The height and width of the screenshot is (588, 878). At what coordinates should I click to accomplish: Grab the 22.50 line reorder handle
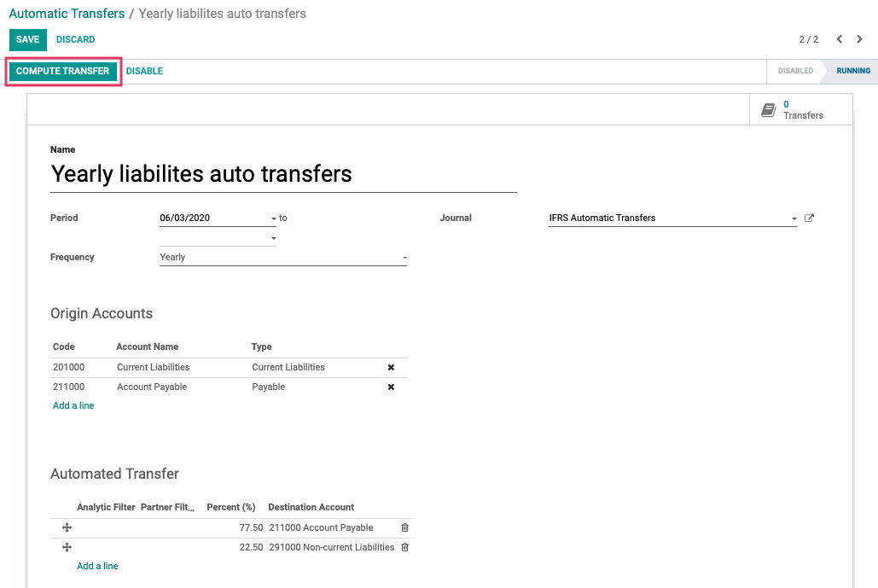67,547
